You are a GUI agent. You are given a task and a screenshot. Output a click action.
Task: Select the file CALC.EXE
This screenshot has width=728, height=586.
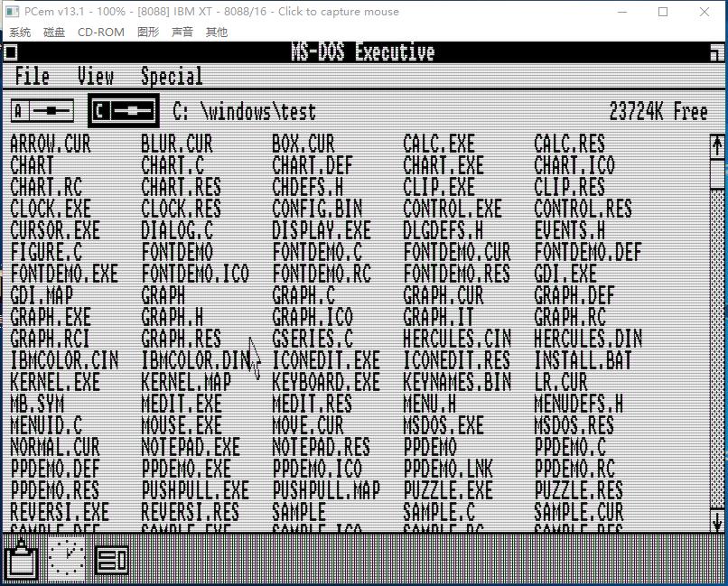tap(439, 144)
